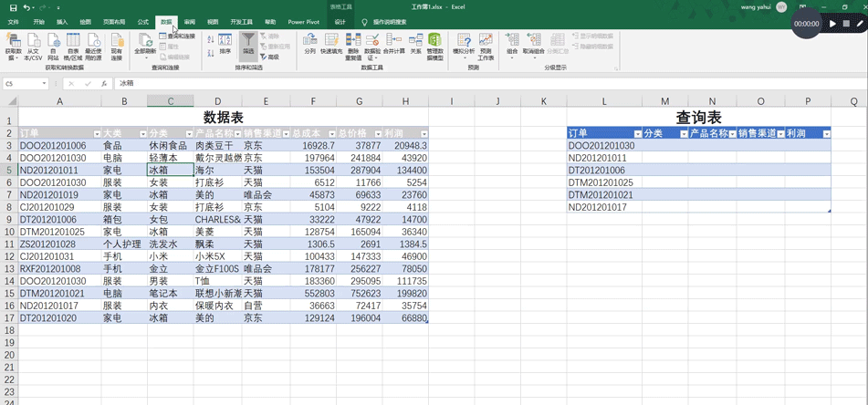Click 快速填充 (Flash Fill) icon
This screenshot has height=405, width=868.
click(x=331, y=43)
